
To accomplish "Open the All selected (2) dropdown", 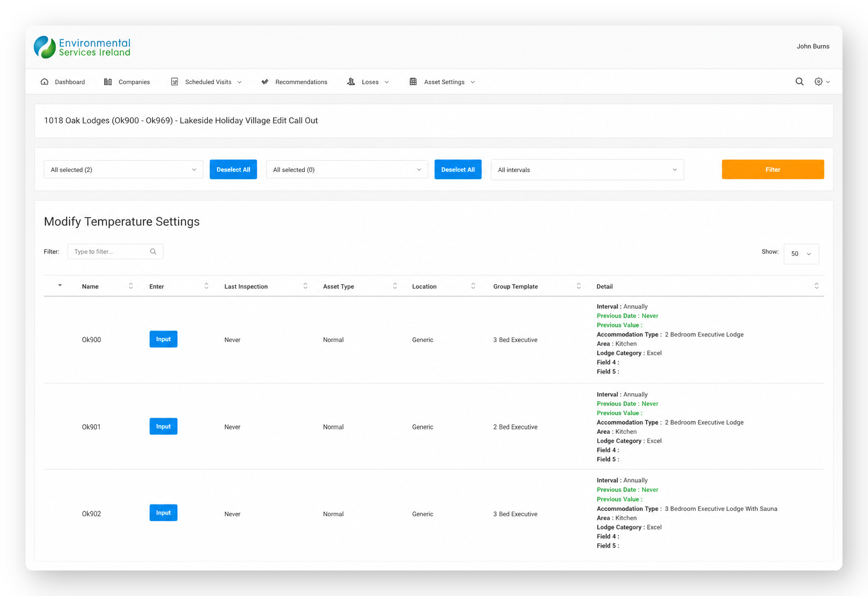I will tap(123, 170).
